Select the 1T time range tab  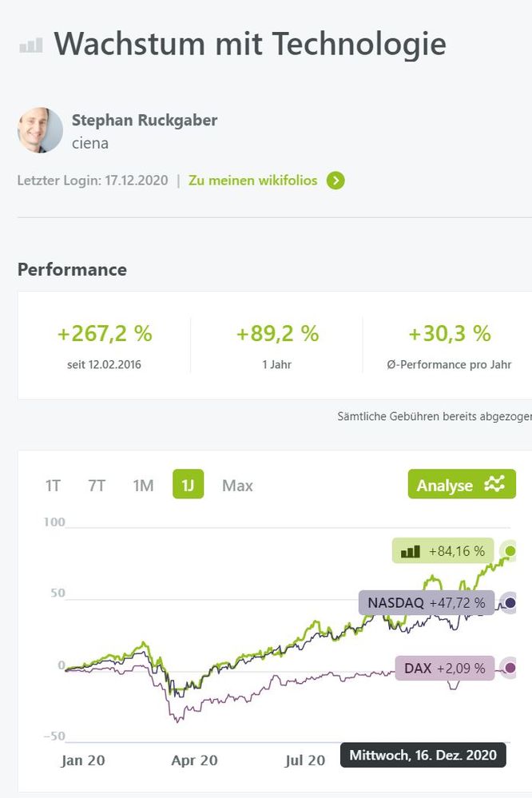point(53,485)
